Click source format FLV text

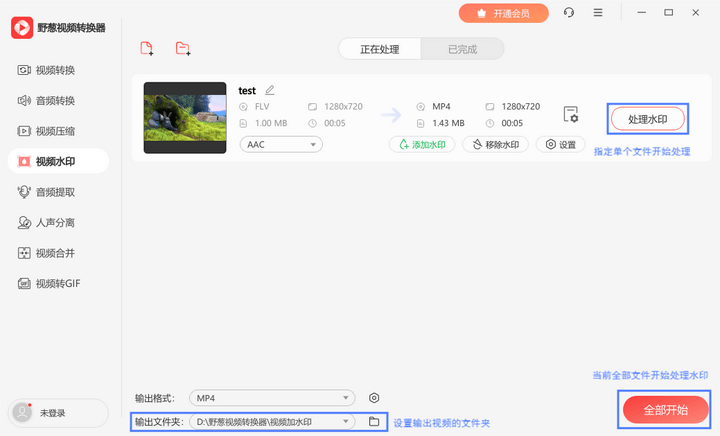pyautogui.click(x=262, y=106)
